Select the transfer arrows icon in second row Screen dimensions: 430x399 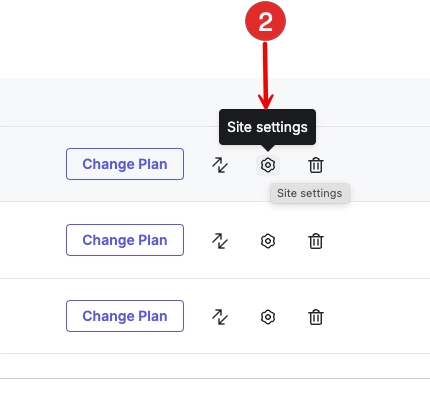coord(220,241)
